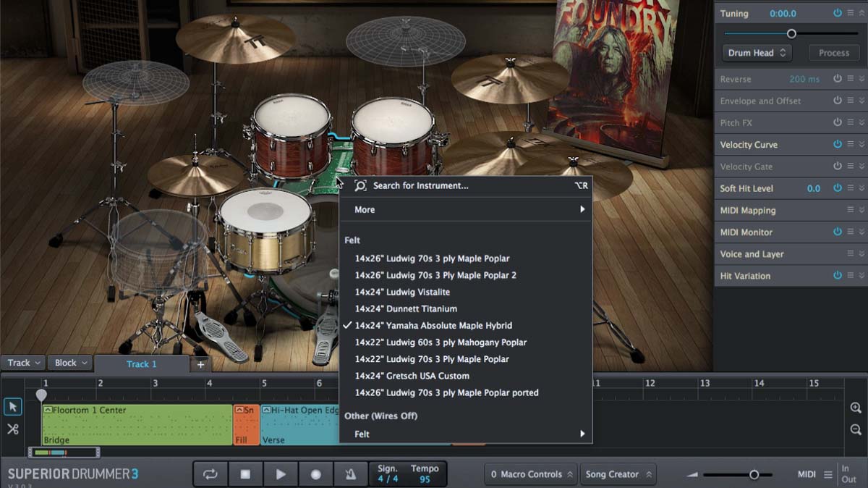Select the Hi-Hat Open Edge MIDI block
868x488 pixels.
point(300,425)
